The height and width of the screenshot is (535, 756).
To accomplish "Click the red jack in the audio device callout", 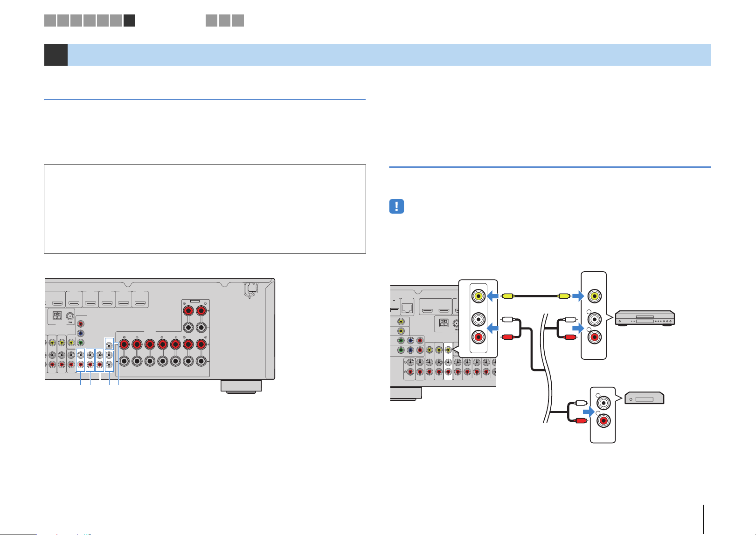I will click(603, 421).
